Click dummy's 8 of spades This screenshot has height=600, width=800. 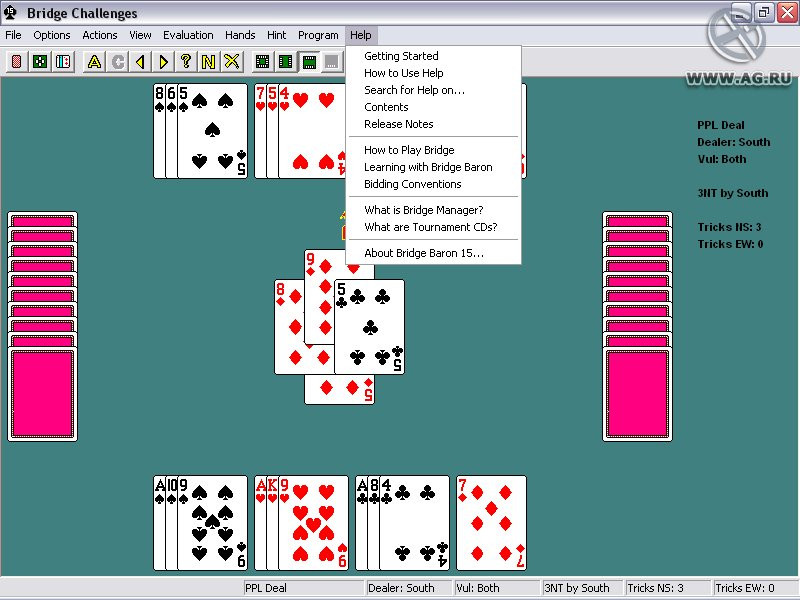(x=159, y=131)
